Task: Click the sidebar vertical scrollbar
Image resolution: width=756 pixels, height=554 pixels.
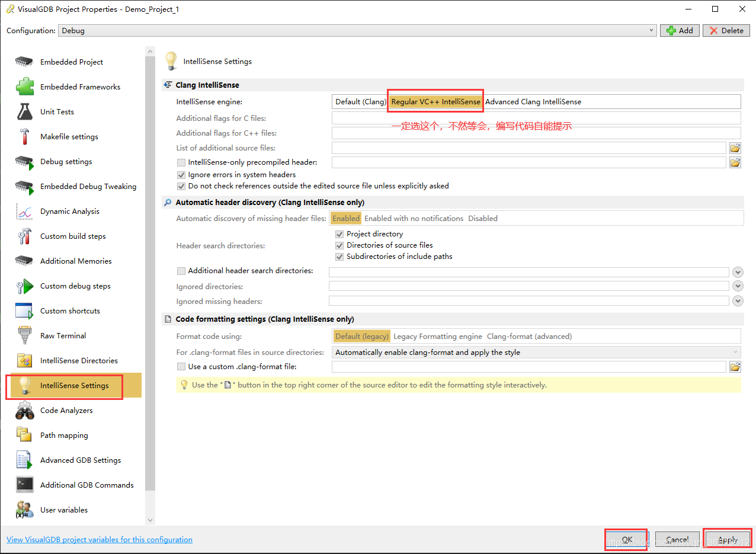Action: pyautogui.click(x=150, y=274)
